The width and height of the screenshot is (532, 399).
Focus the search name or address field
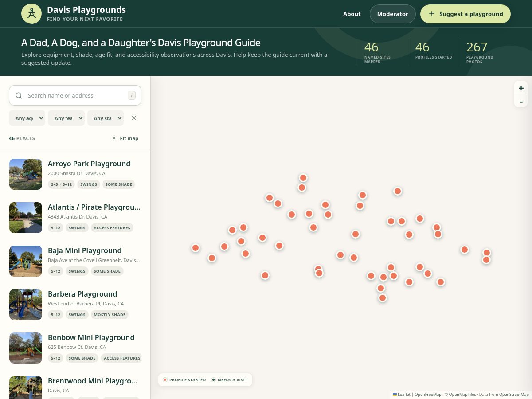(75, 95)
